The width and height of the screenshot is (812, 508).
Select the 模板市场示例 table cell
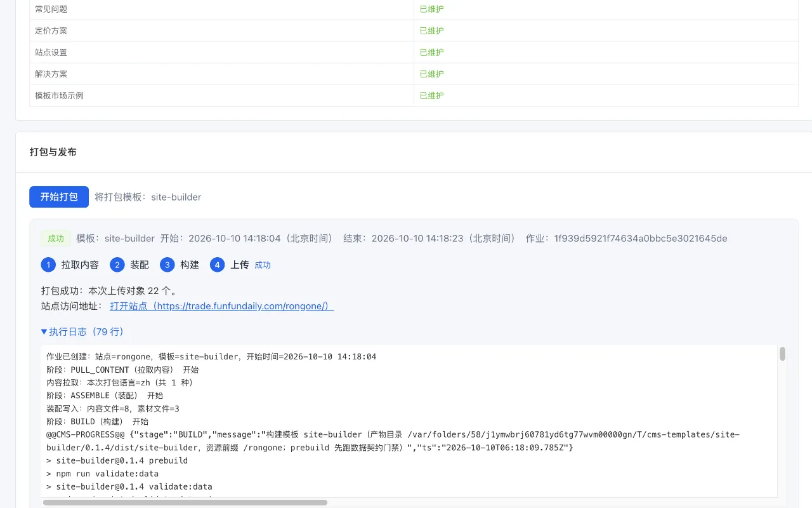(222, 95)
